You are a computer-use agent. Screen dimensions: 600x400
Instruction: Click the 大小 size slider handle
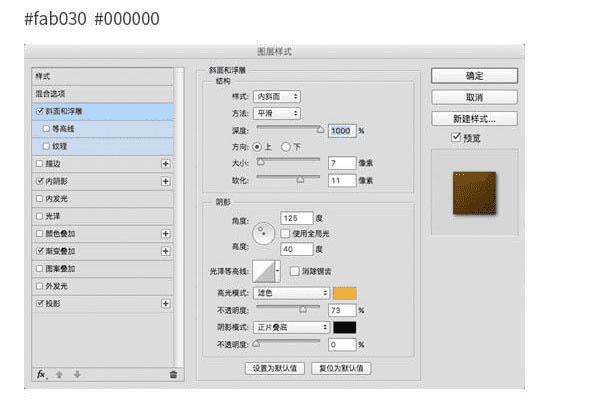point(261,162)
